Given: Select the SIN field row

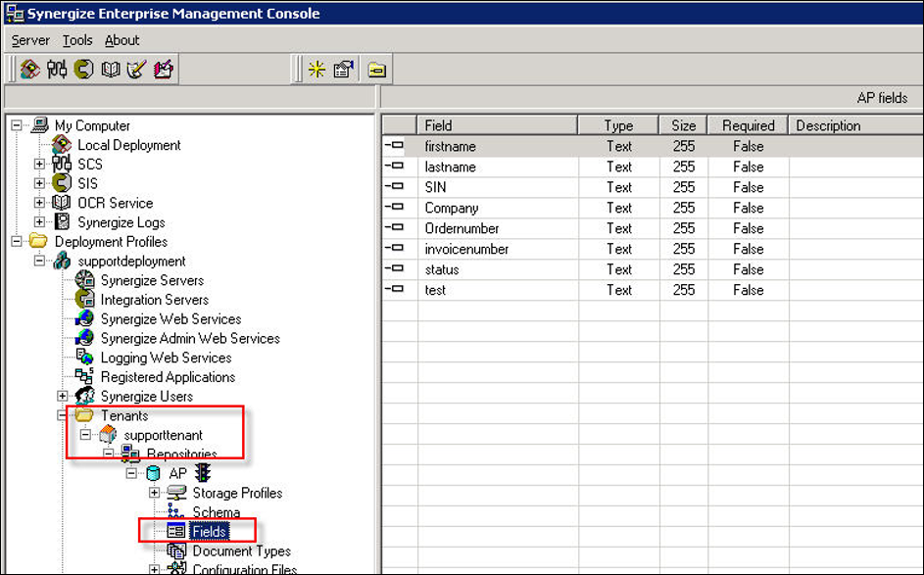Looking at the screenshot, I should [x=653, y=187].
